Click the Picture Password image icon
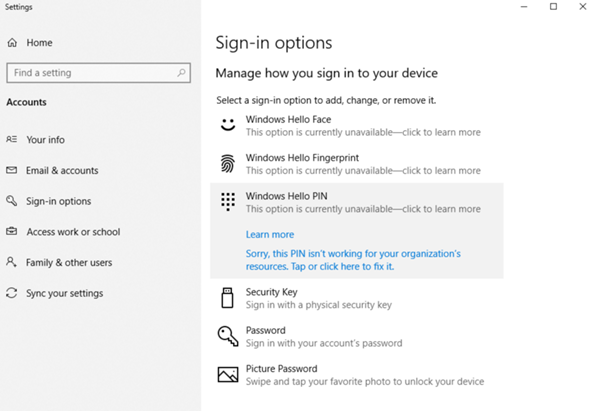590x411 pixels. (x=228, y=374)
